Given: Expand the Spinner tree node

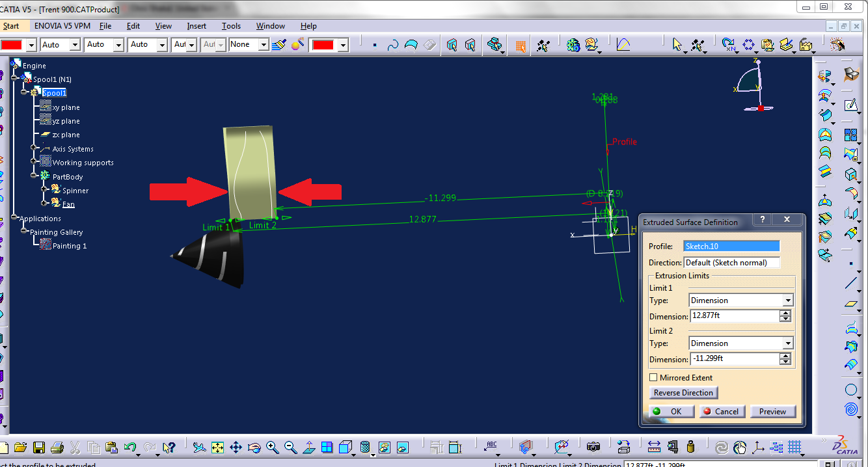Looking at the screenshot, I should (44, 189).
